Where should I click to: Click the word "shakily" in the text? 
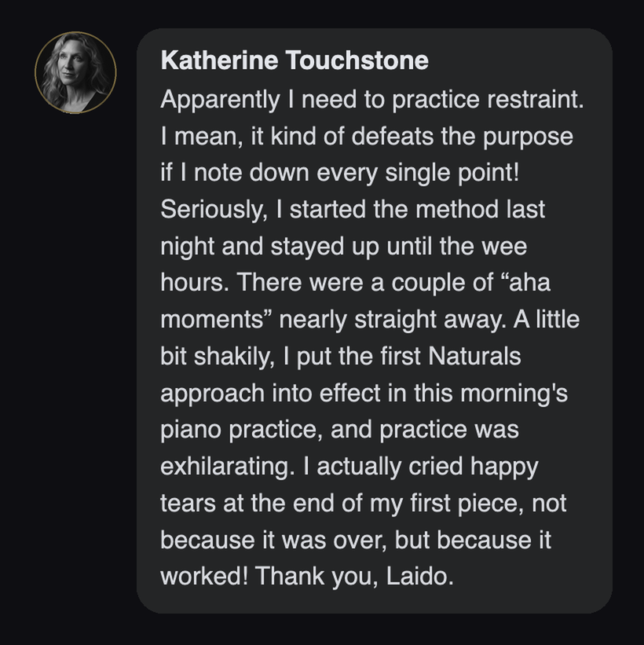pyautogui.click(x=231, y=356)
